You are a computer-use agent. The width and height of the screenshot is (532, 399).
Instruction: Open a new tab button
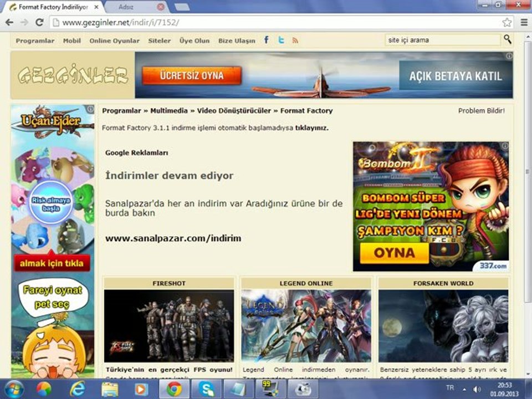click(x=182, y=7)
